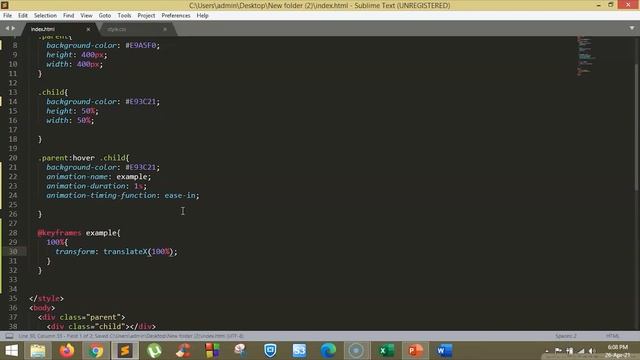640x360 pixels.
Task: Click 'animation-timing-function: ease-in;' line
Action: 123,196
